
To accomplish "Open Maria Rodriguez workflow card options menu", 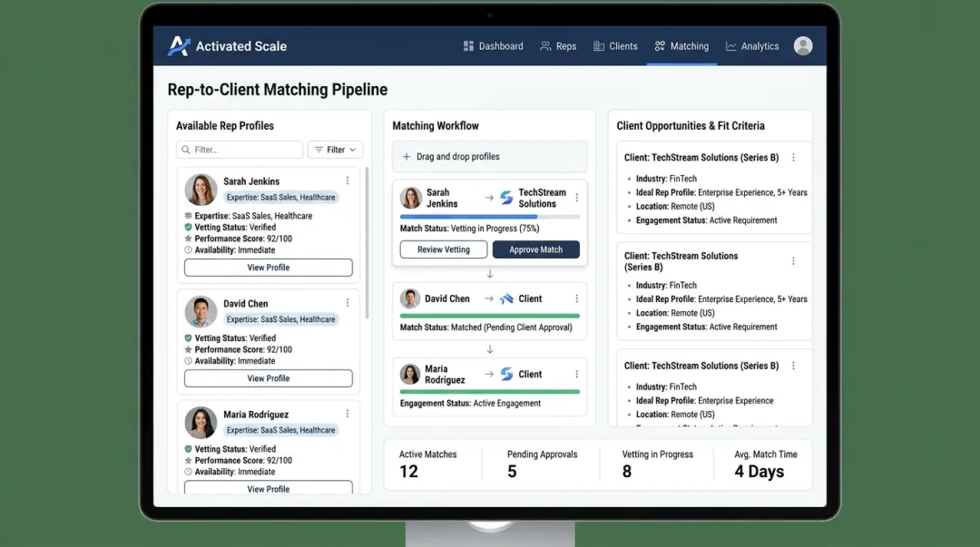I will coord(577,374).
